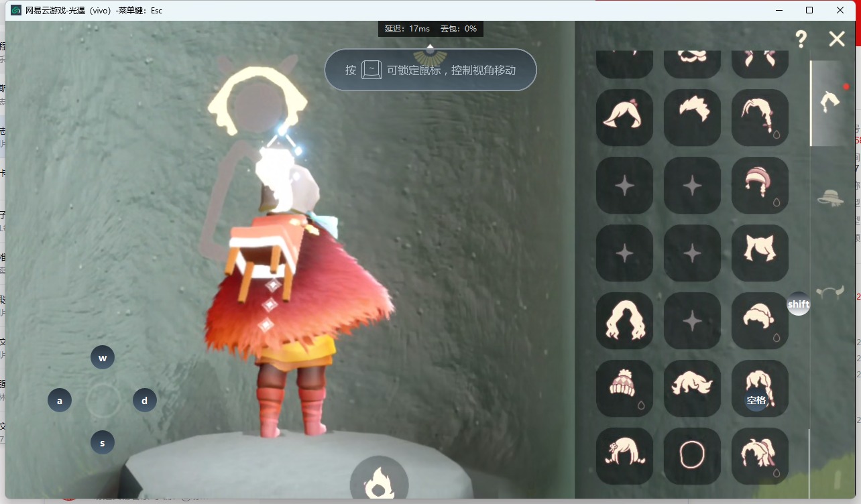Select the ribbon ponytail hairstyle beside the bald option
This screenshot has height=504, width=861.
point(760,456)
